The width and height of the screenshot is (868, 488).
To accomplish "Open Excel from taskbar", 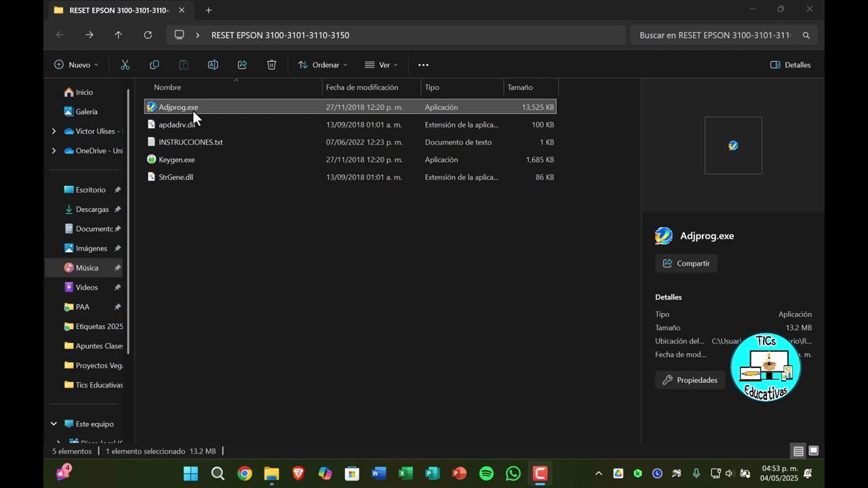I will coord(406,473).
